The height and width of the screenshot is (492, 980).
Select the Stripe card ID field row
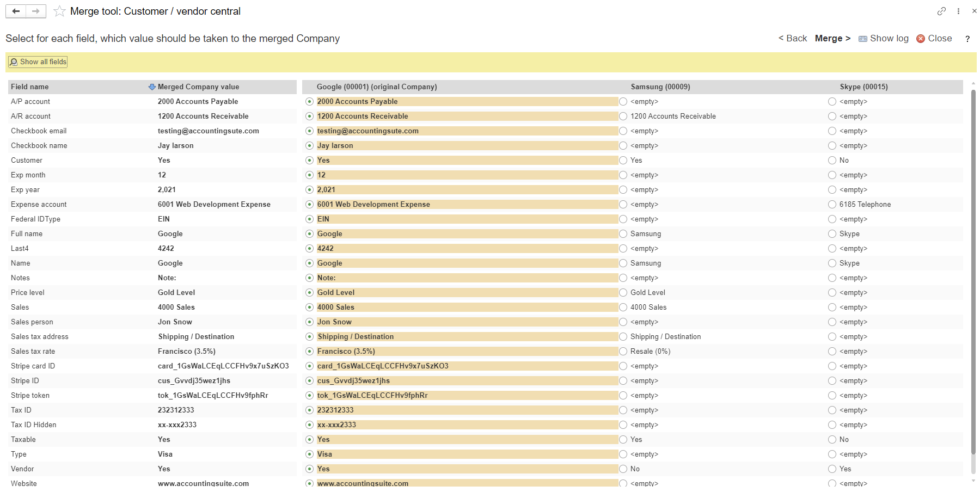point(152,366)
